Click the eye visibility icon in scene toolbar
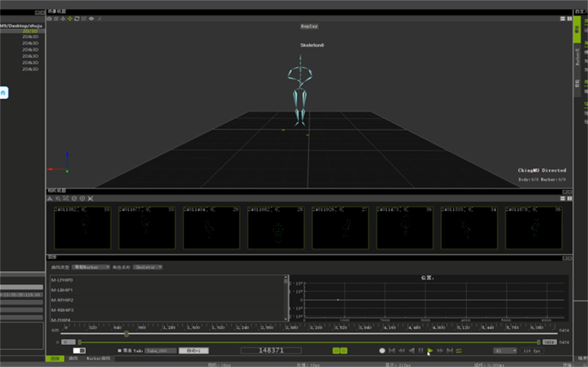The height and width of the screenshot is (367, 588). (x=91, y=19)
